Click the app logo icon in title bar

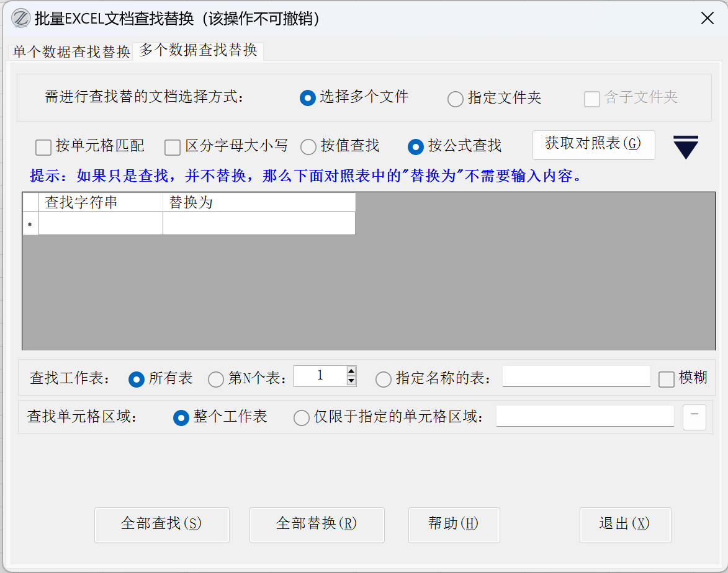click(20, 18)
